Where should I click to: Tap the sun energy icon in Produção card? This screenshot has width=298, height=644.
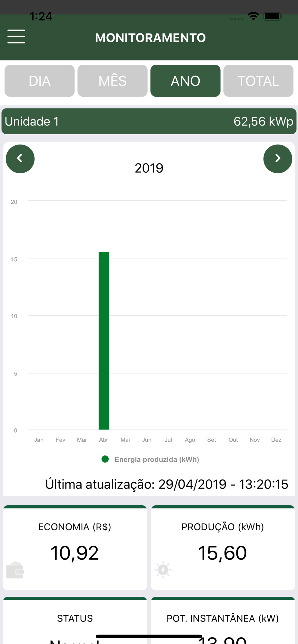(x=163, y=570)
